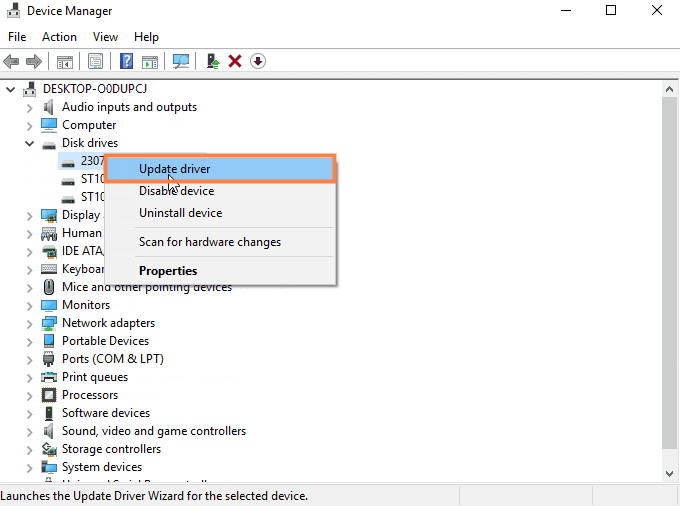
Task: Maximize the Device Manager window
Action: click(x=611, y=10)
